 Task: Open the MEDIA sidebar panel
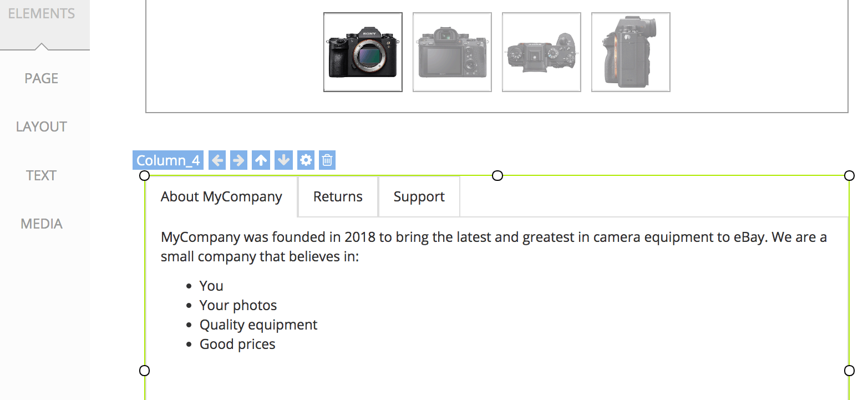(x=42, y=224)
